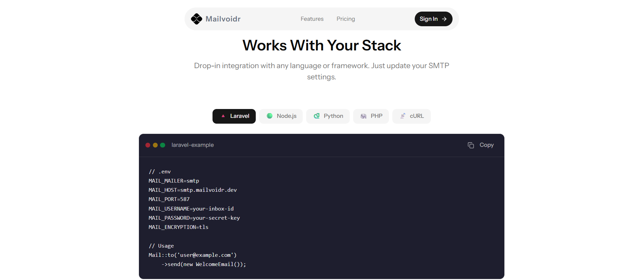
Task: Open the Features nav link
Action: [x=312, y=19]
